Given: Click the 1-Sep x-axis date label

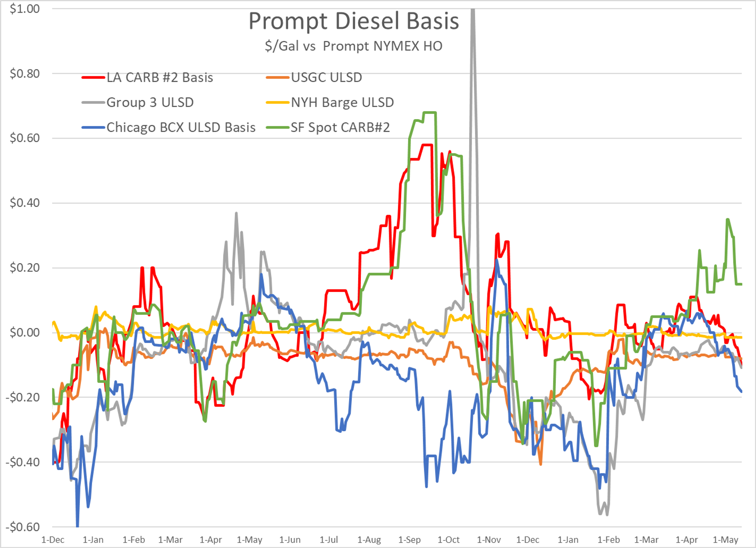Looking at the screenshot, I should 409,540.
